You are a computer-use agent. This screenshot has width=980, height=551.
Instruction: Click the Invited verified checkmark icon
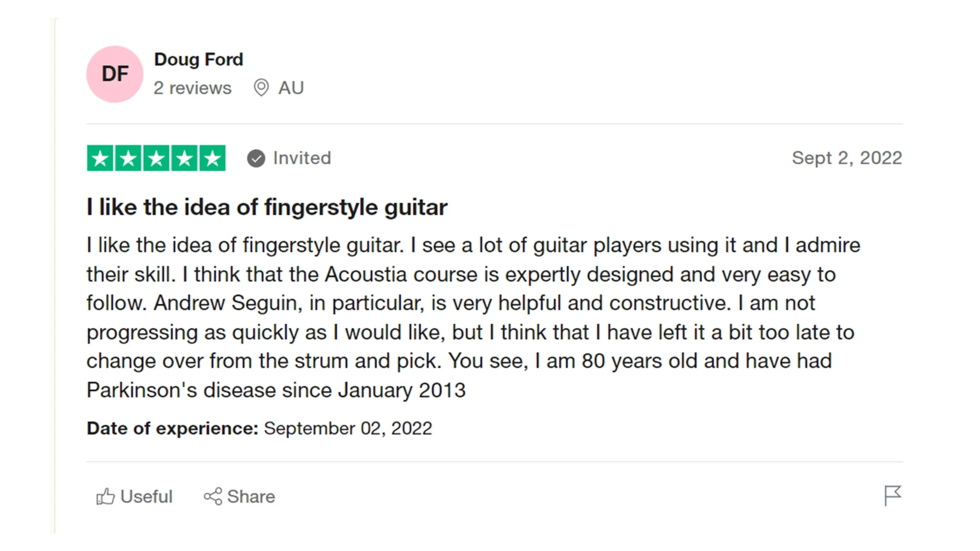[x=256, y=158]
